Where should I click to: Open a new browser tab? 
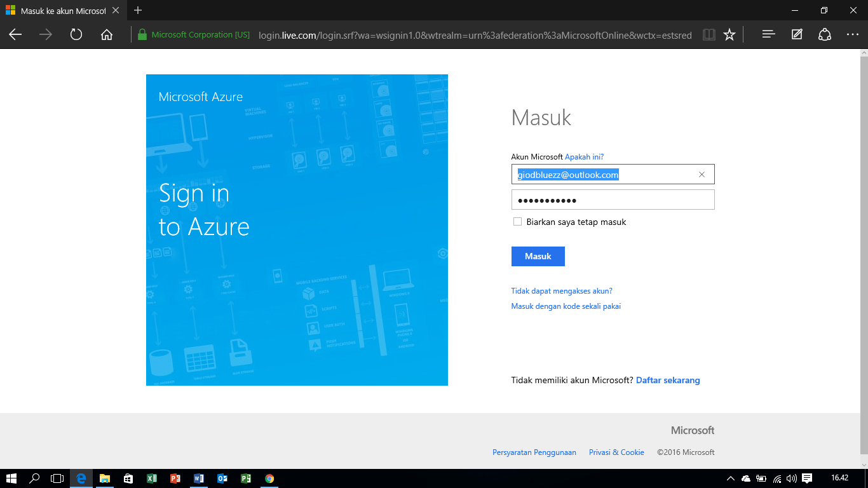pyautogui.click(x=137, y=10)
